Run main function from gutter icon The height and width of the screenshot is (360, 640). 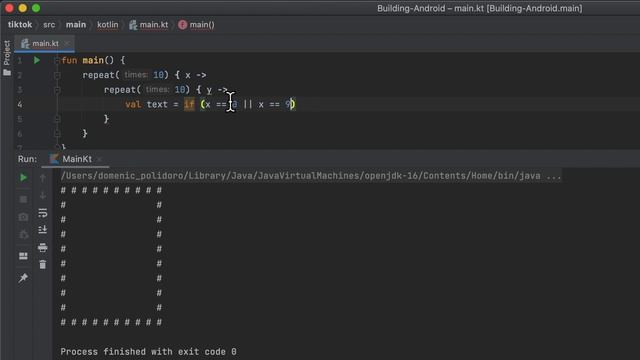click(37, 60)
